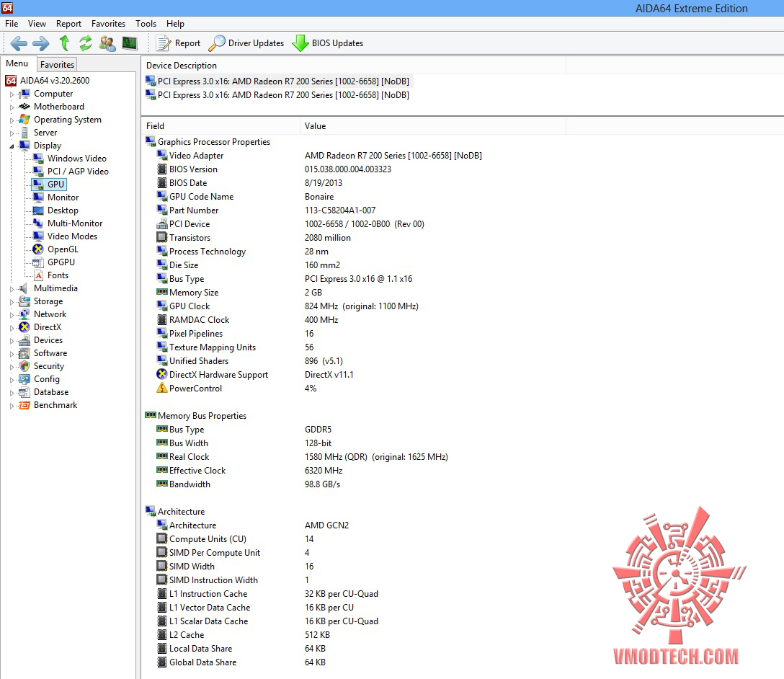The image size is (784, 679).
Task: Click the Network icon in tree
Action: click(24, 314)
